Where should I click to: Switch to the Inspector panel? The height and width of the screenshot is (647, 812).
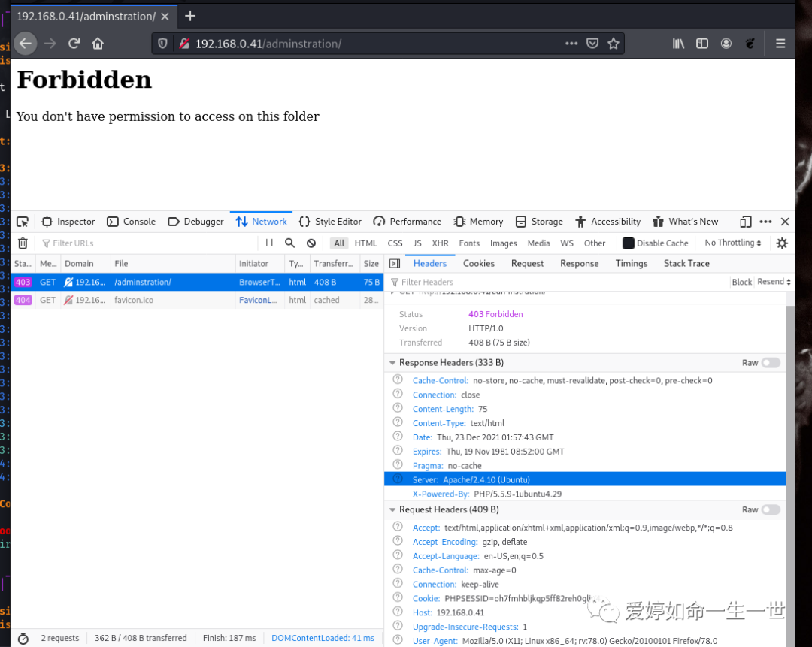point(68,222)
